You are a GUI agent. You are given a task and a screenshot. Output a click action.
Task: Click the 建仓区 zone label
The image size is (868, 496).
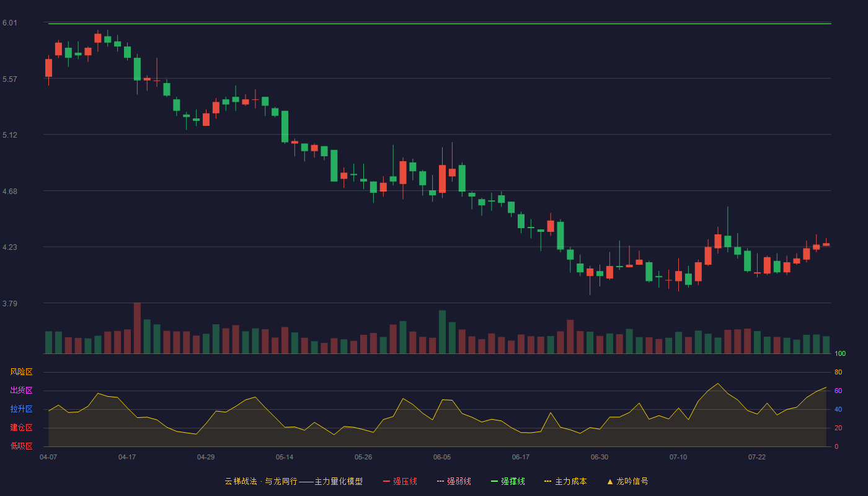coord(22,428)
